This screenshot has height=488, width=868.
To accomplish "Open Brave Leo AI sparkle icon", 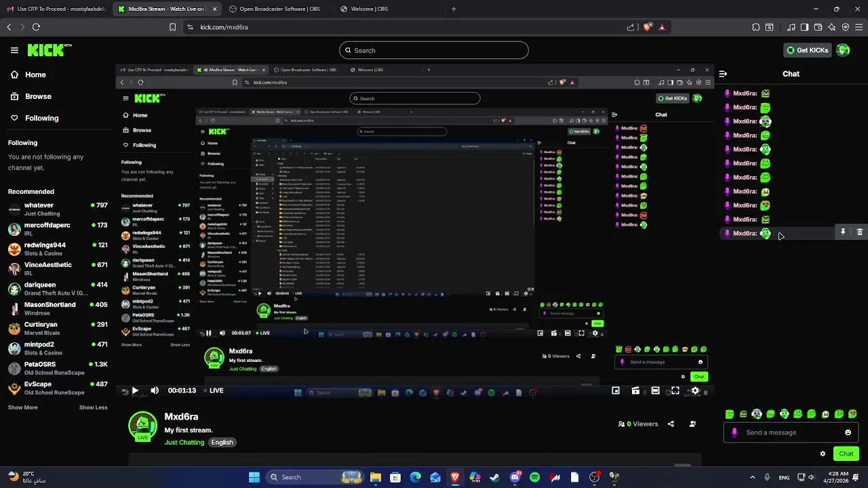I will (x=831, y=27).
